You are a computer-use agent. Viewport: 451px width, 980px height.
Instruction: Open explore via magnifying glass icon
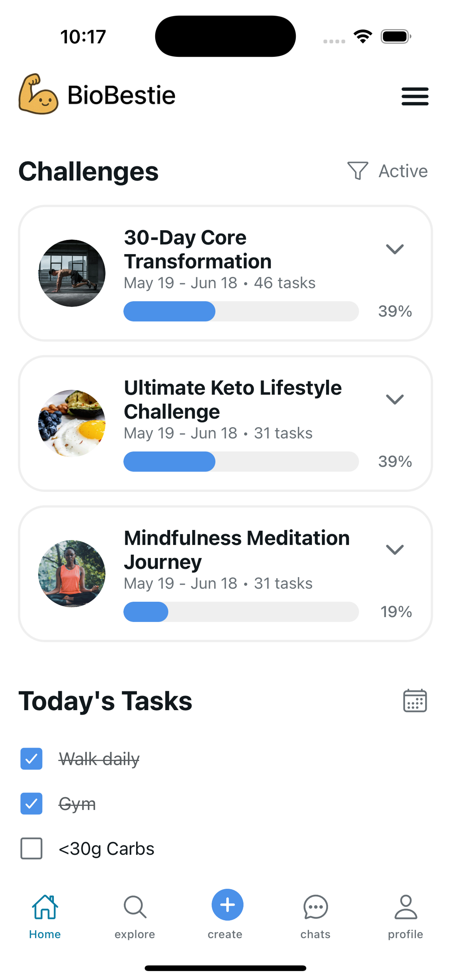point(135,907)
